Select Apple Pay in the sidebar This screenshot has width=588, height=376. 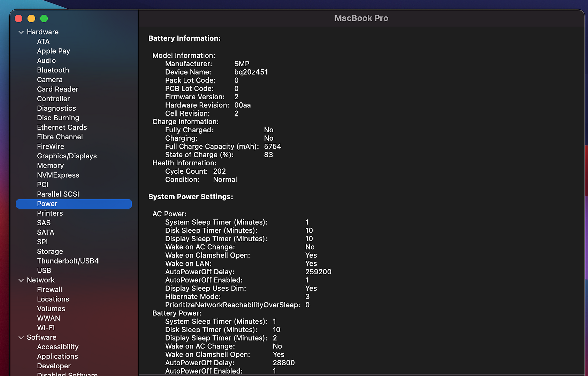pos(53,51)
